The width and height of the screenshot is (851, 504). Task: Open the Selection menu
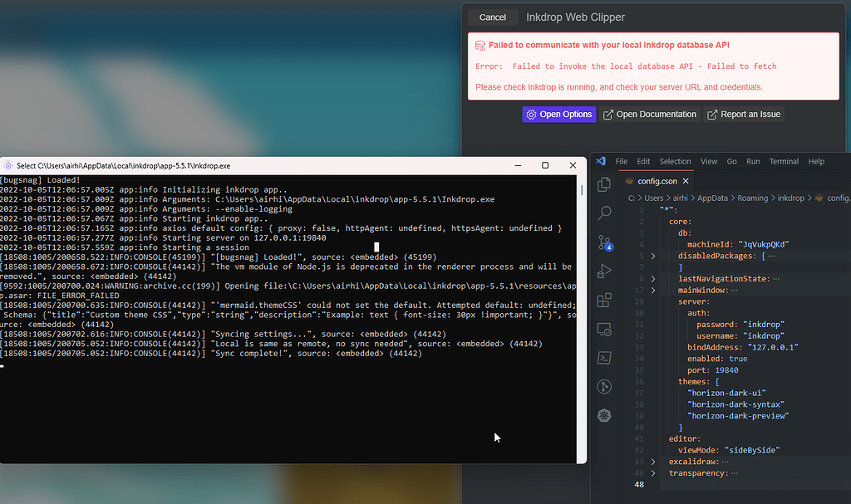coord(675,162)
